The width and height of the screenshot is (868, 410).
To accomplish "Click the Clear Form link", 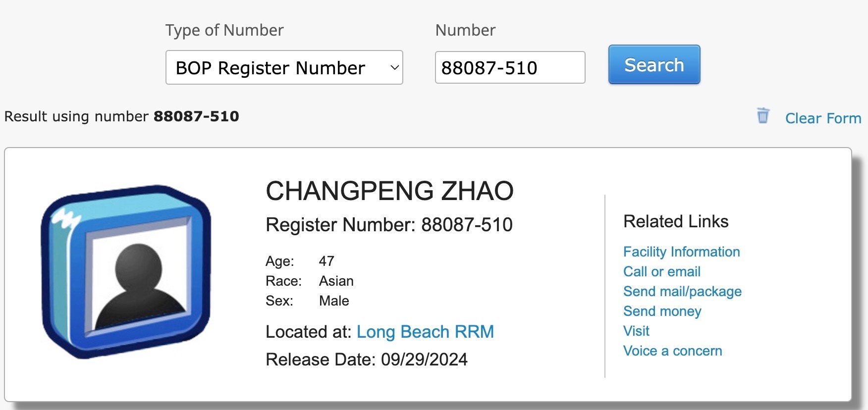I will point(823,118).
